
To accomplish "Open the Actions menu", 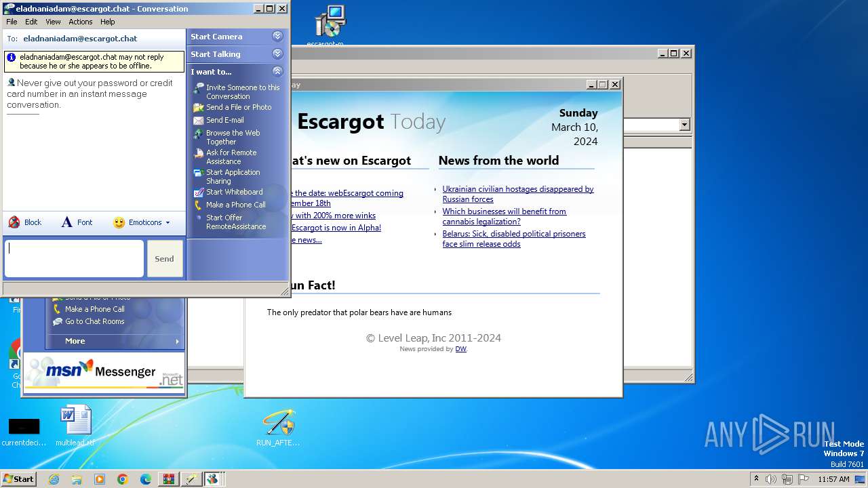I will [81, 22].
